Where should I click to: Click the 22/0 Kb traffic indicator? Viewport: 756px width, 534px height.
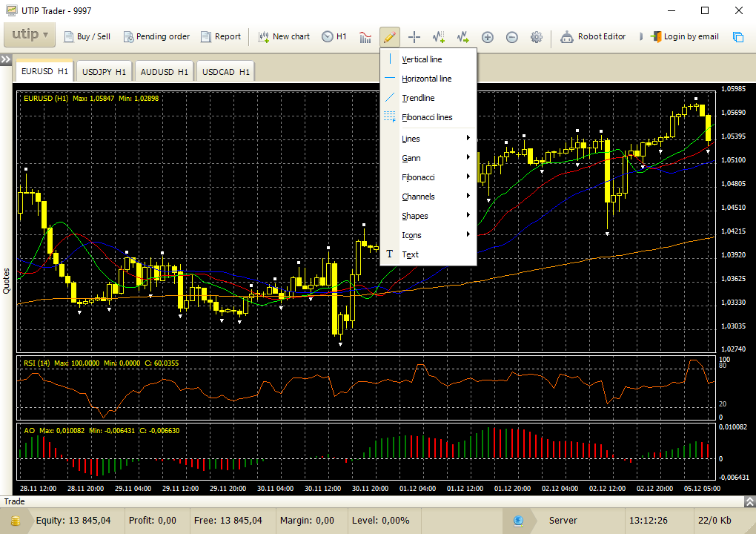click(714, 521)
